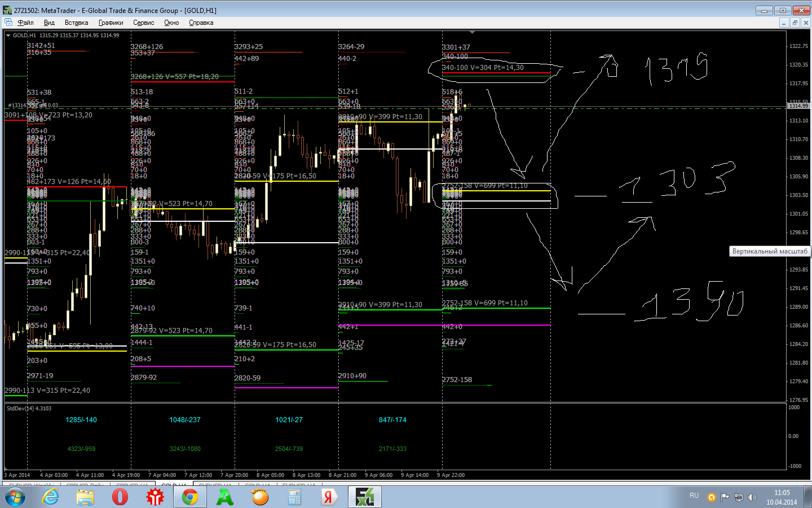Image resolution: width=812 pixels, height=508 pixels.
Task: Open the Справка menu
Action: (201, 23)
